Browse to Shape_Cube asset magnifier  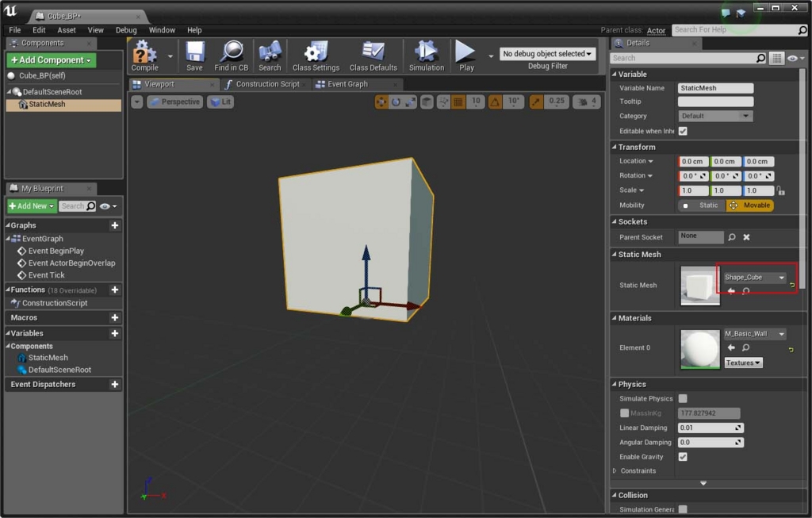[746, 291]
